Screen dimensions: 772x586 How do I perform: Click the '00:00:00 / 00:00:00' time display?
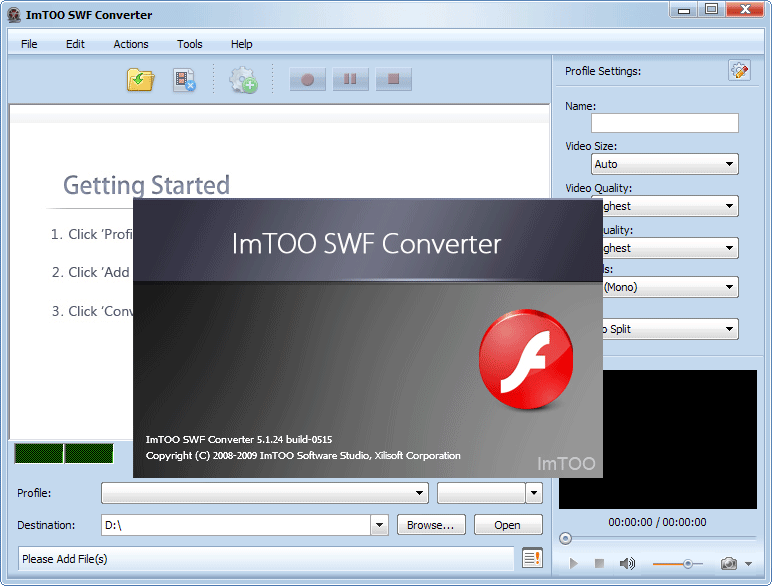click(657, 522)
